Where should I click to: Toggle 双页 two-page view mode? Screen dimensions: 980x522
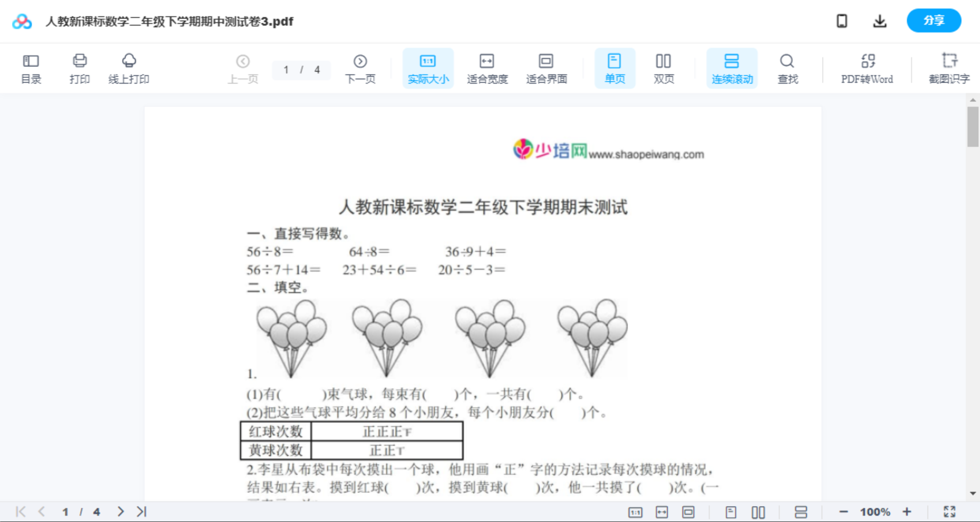point(664,68)
